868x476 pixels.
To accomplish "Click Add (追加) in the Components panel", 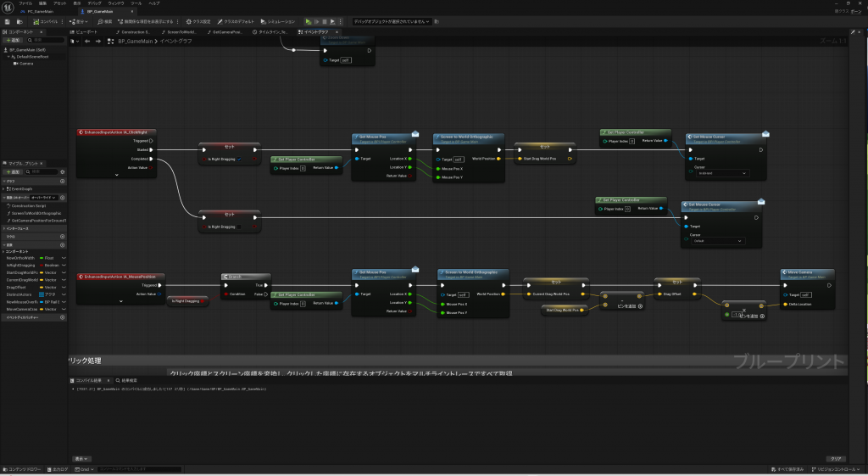I will 13,40.
